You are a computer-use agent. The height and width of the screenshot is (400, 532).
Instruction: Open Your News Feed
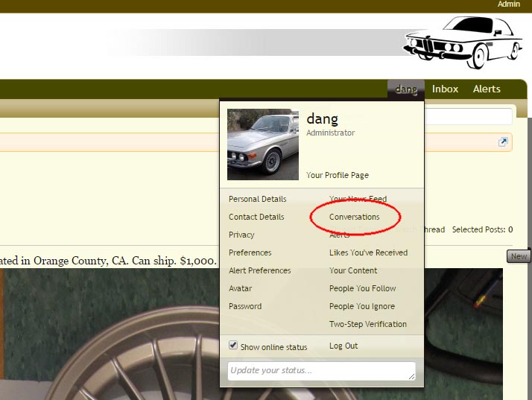tap(358, 199)
